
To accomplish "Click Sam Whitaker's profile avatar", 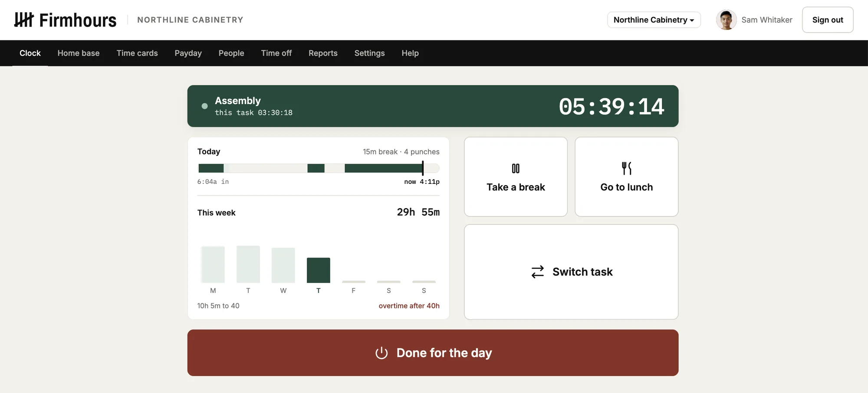I will pos(727,20).
